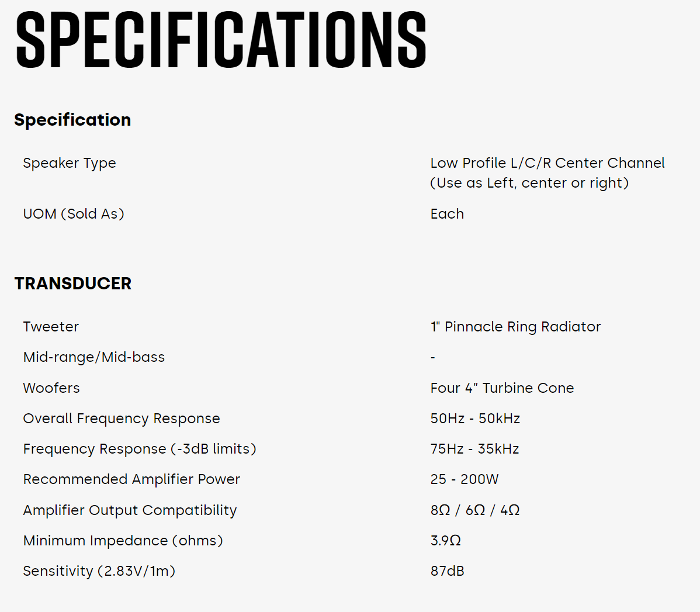Click the 87dB sensitivity value
Image resolution: width=700 pixels, height=612 pixels.
447,571
